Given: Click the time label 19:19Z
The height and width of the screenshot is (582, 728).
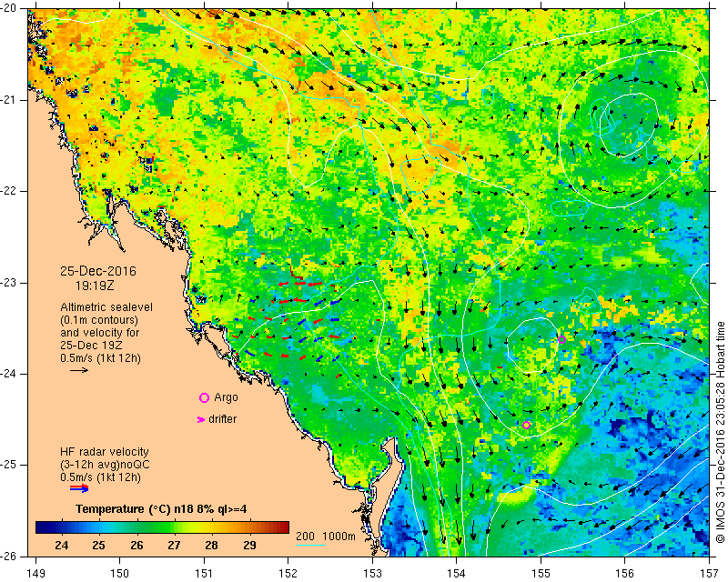Looking at the screenshot, I should click(95, 286).
